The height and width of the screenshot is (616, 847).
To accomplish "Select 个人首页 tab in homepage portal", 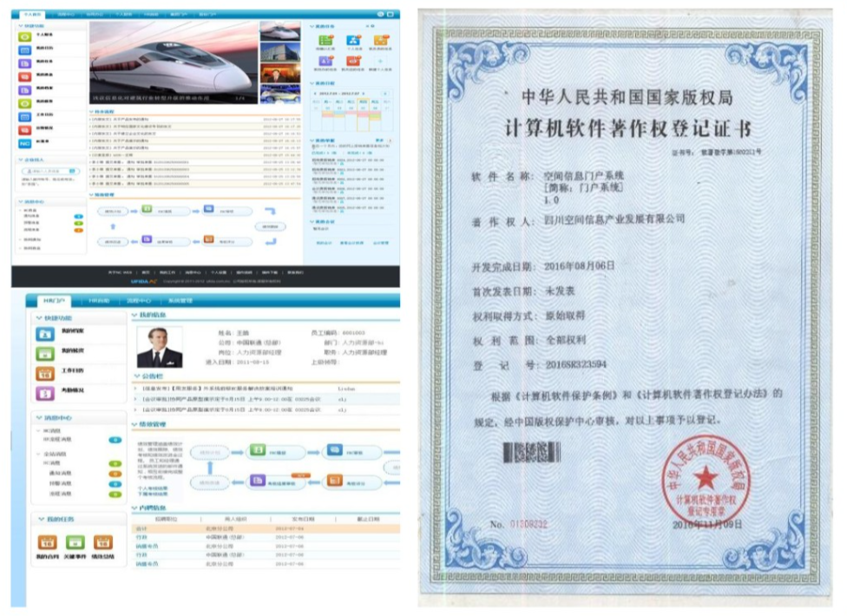I will [33, 14].
